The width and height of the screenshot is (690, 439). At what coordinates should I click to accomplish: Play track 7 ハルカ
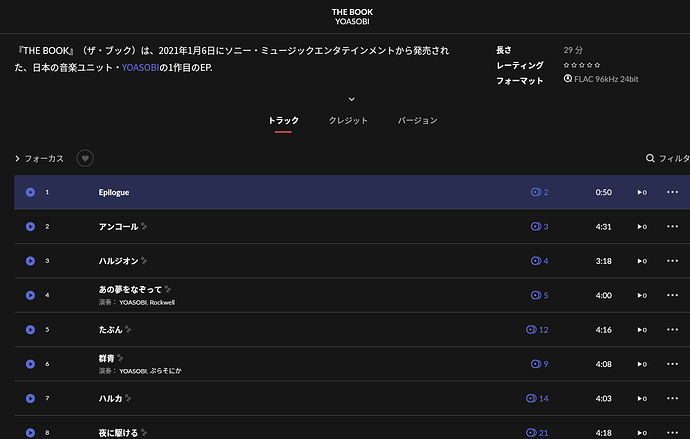pos(30,398)
